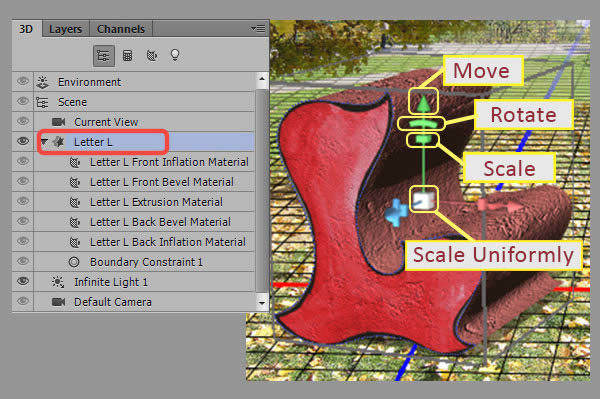600x399 pixels.
Task: Click the Filter By Materials icon
Action: [x=152, y=56]
